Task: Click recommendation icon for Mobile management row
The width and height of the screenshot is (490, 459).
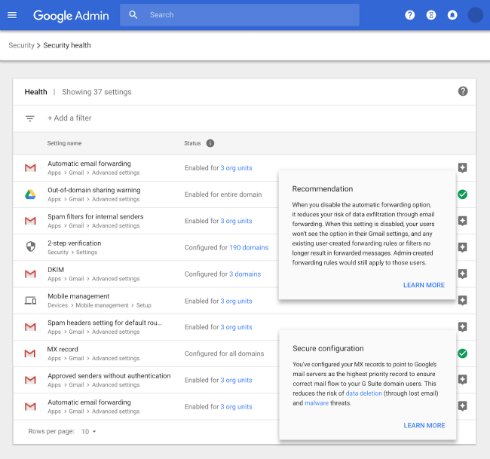Action: (x=462, y=300)
